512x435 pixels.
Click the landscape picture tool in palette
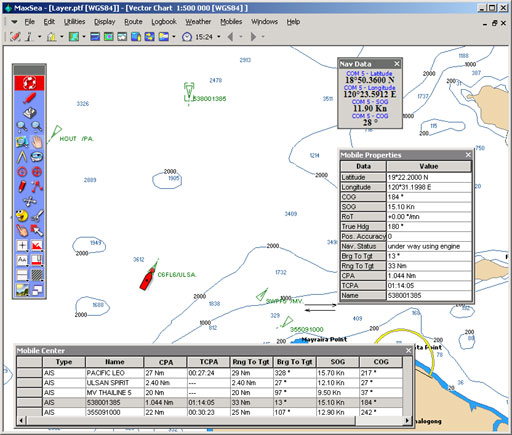click(x=22, y=290)
